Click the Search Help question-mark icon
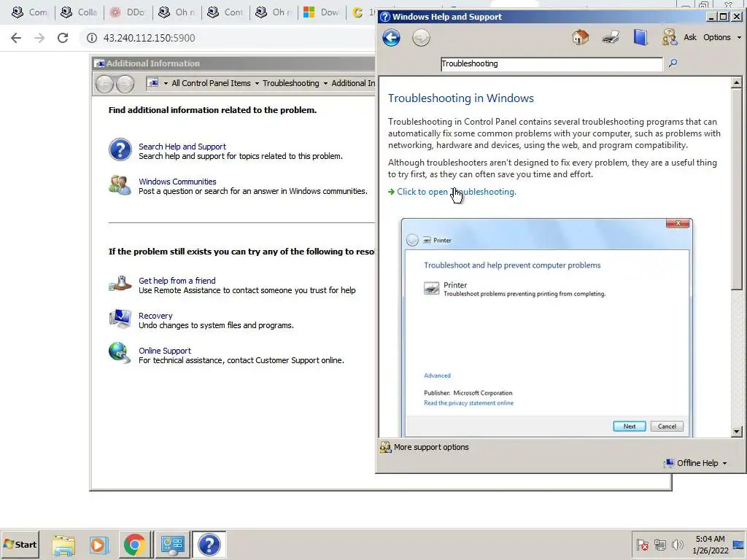 [120, 149]
